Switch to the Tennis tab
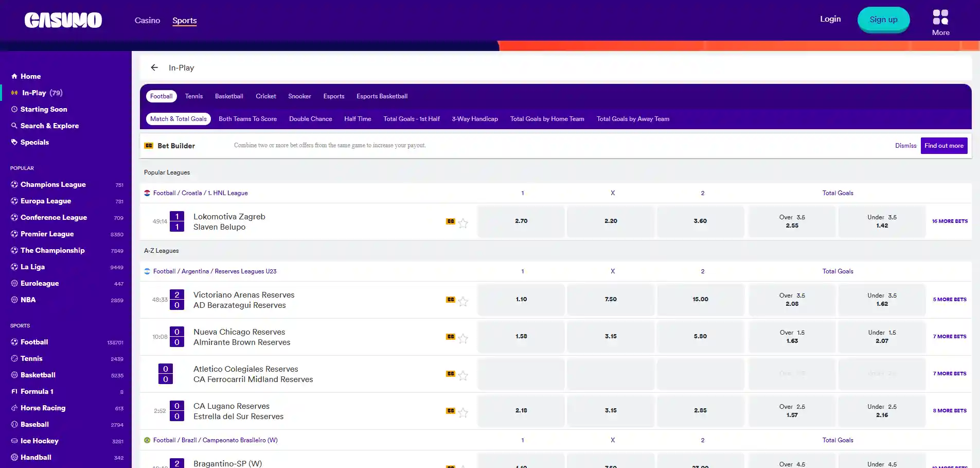 click(x=194, y=96)
